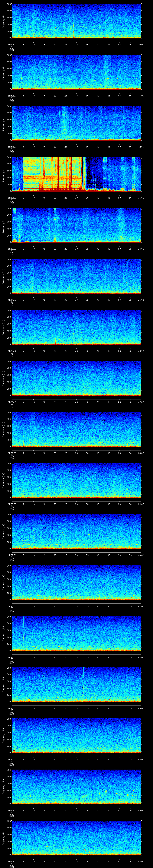Image resolution: width=153 pixels, height=868 pixels.
Task: Click the spectrogram panel starting at 21:34:00
Action: tap(76, 276)
